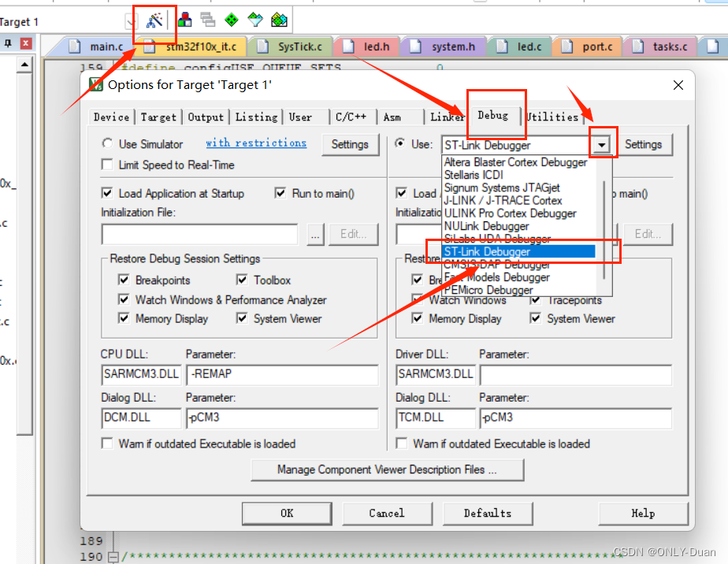Open the stm32f10x_it.c editor tab
Screen dimensions: 728x564
202,46
